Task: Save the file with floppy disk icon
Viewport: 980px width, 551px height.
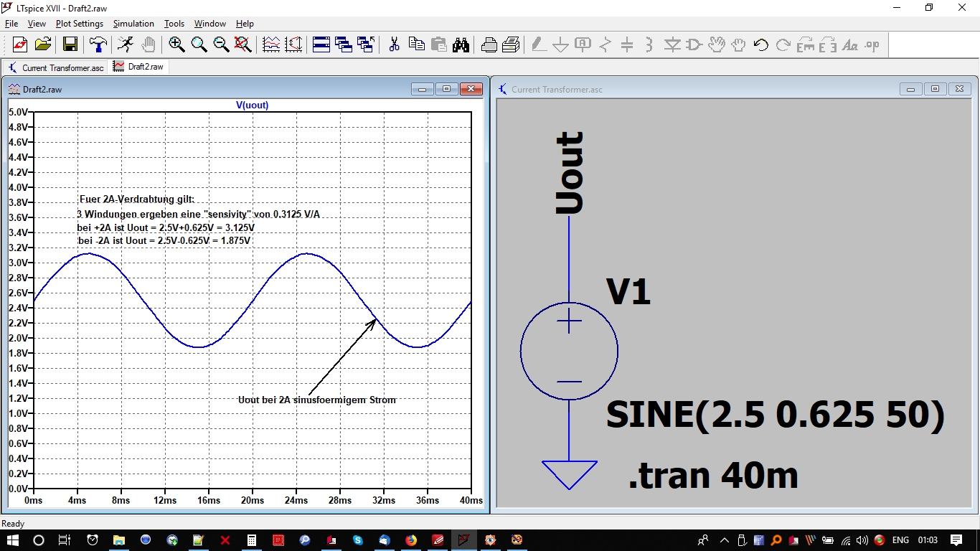Action: [70, 44]
